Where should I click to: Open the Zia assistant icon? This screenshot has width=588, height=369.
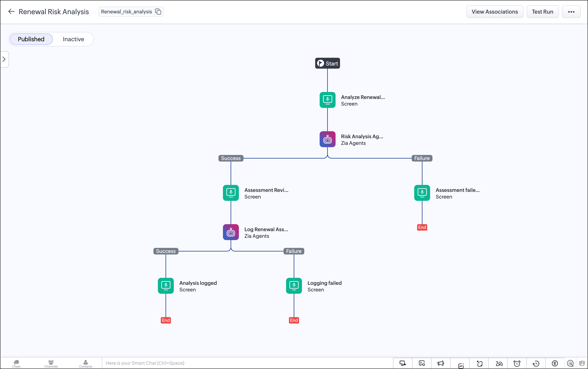(x=499, y=363)
